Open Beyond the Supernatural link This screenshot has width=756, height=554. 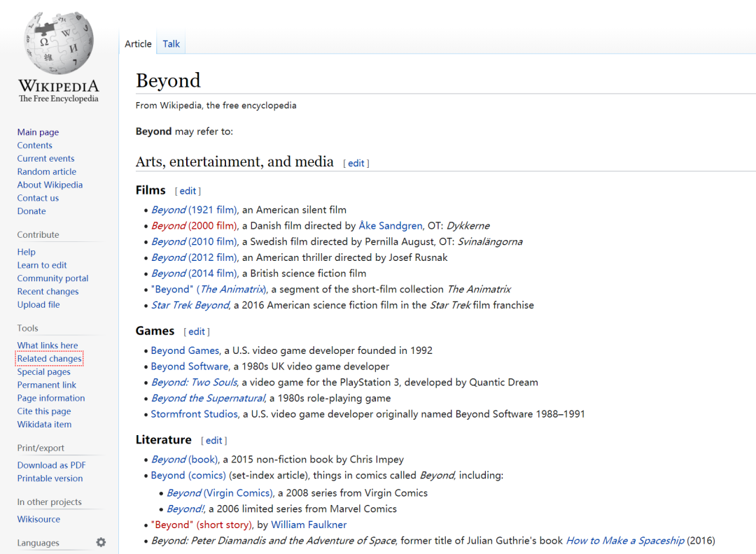[x=209, y=399]
